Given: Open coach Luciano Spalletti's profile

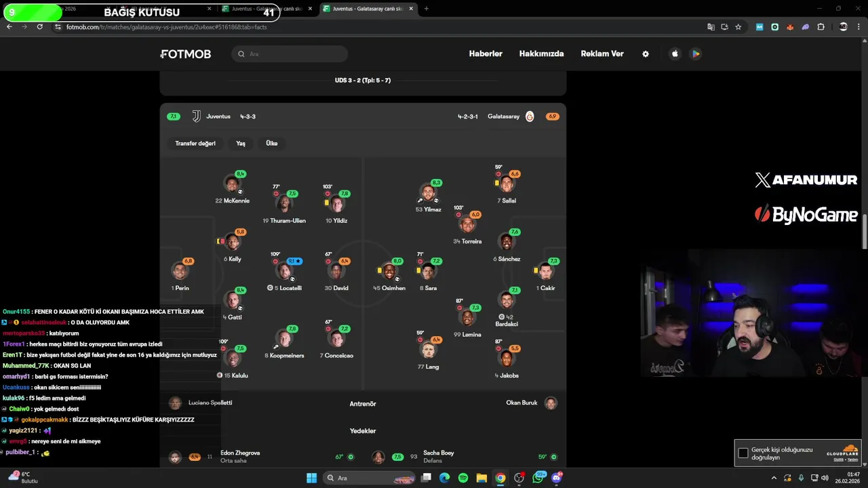Looking at the screenshot, I should click(x=201, y=403).
